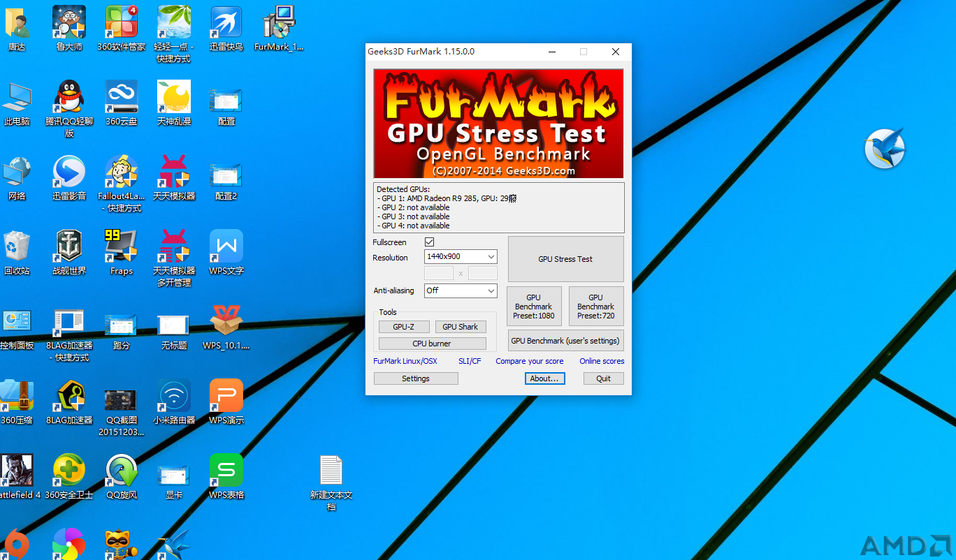This screenshot has height=560, width=956.
Task: Click the FurMark GPU Stress Test banner
Action: click(x=498, y=124)
